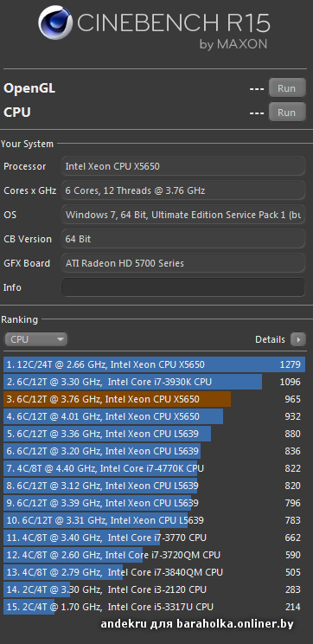Select the i7-3770 ranking entry

(154, 538)
